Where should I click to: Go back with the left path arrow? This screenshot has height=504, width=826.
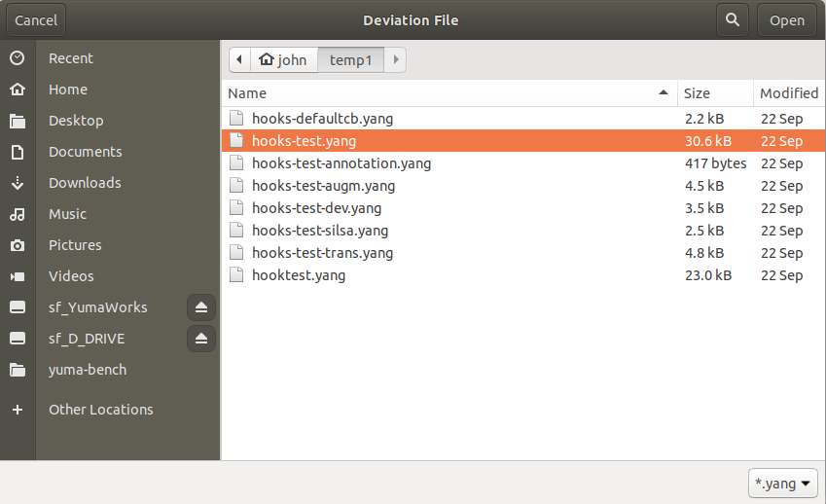[239, 59]
